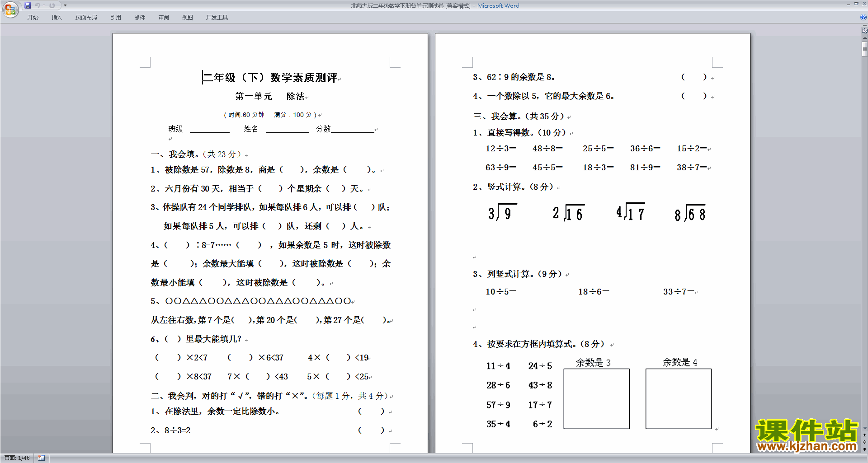Viewport: 868px width, 463px height.
Task: Click expression 57÷9
Action: [x=498, y=405]
